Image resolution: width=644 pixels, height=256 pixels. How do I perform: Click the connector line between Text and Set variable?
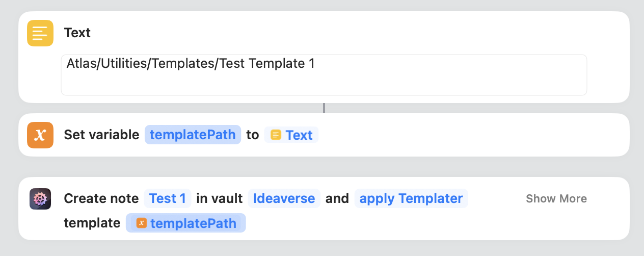(324, 108)
